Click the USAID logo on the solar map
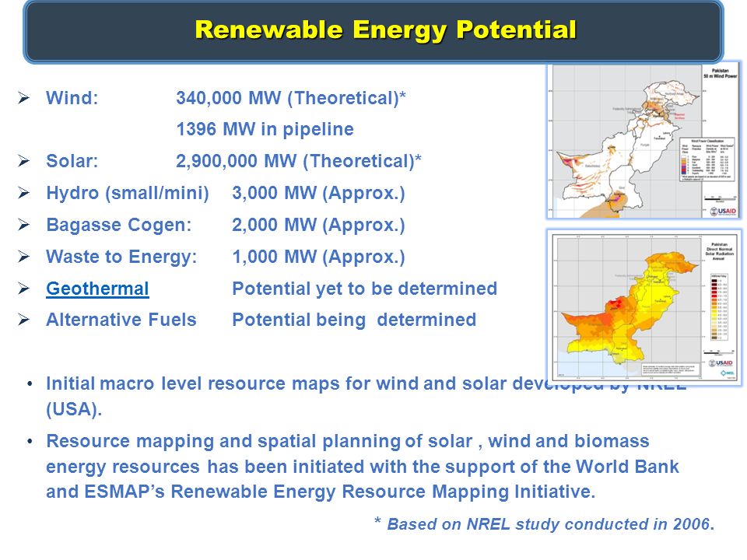Viewport: 747px width, 560px height. 721,363
